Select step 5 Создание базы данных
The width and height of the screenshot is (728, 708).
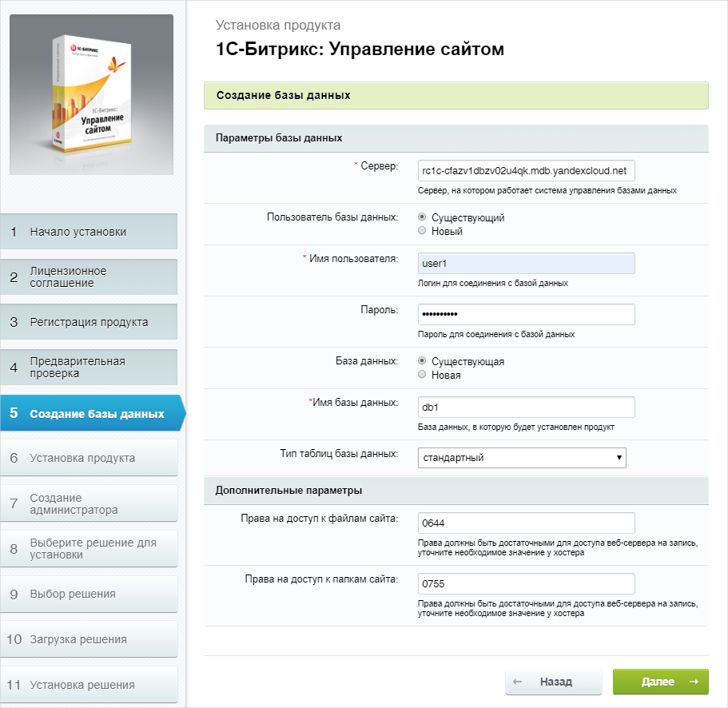(x=92, y=413)
